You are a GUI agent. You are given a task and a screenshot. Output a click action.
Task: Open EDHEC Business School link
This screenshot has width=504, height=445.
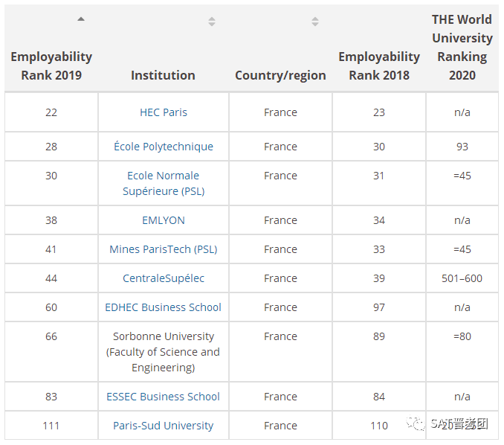point(164,307)
